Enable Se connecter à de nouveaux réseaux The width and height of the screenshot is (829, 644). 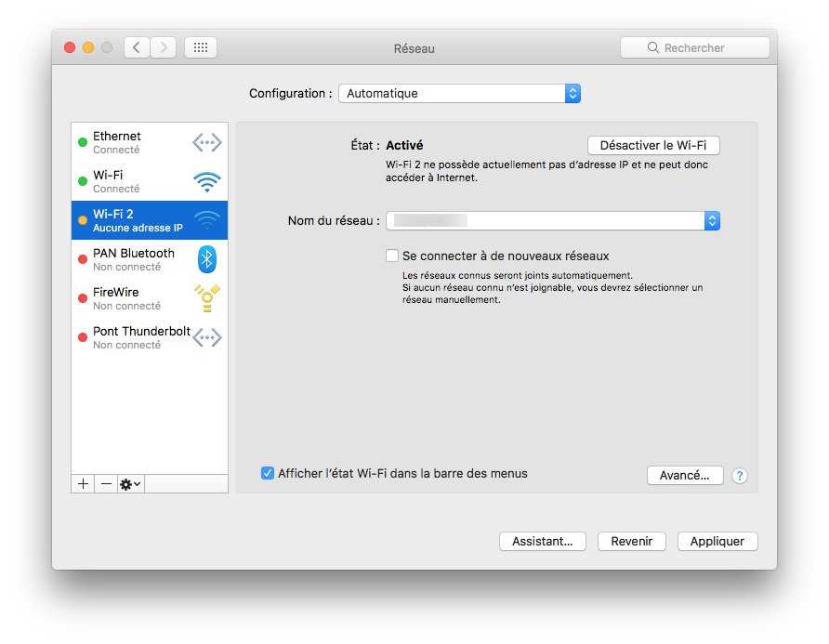392,256
